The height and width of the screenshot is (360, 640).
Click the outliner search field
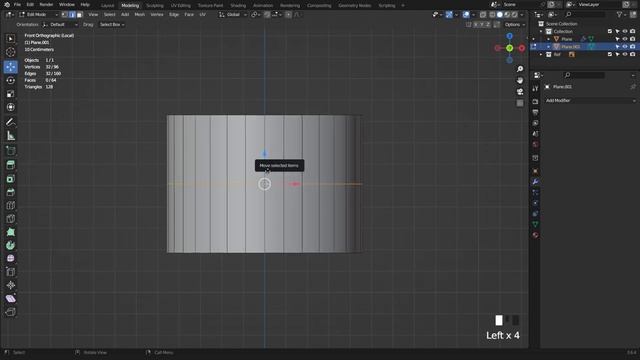coord(586,14)
